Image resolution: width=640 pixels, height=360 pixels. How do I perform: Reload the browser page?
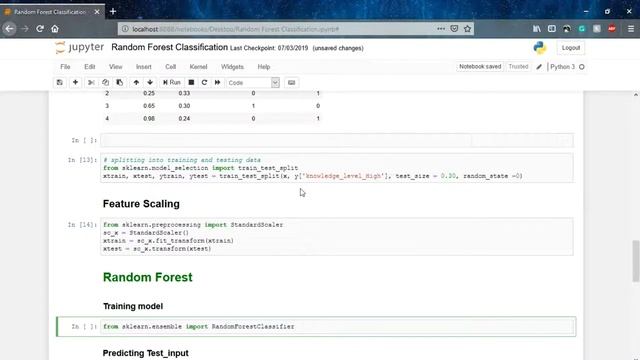[x=40, y=29]
